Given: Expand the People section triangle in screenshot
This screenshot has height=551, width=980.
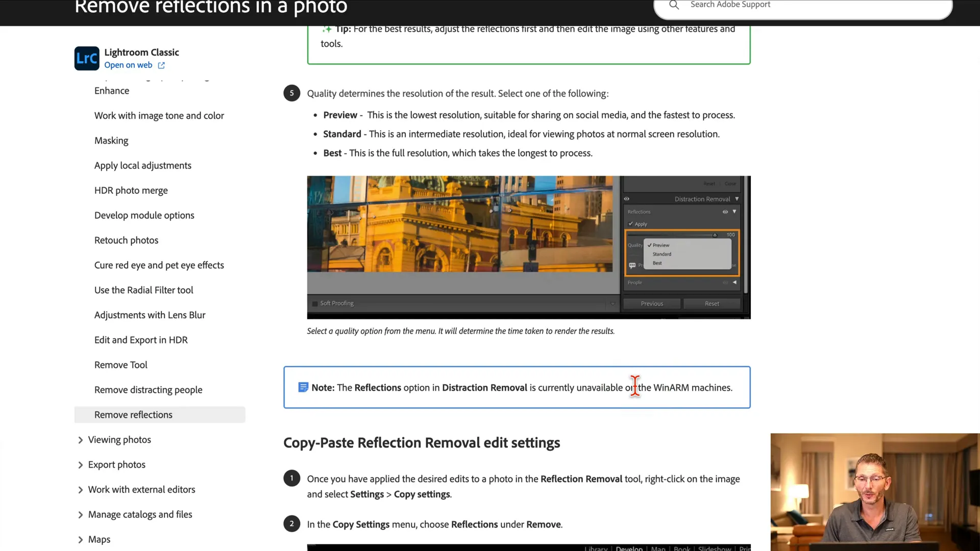Looking at the screenshot, I should [734, 283].
